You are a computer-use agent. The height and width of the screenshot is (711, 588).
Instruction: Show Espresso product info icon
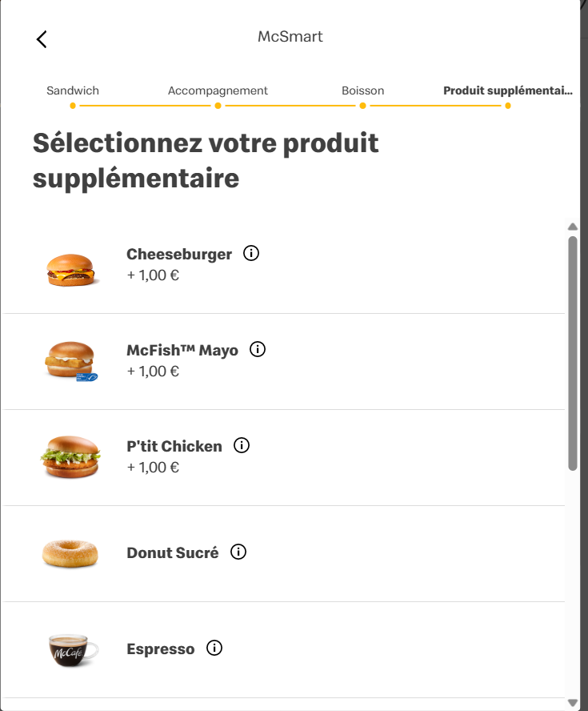[214, 648]
